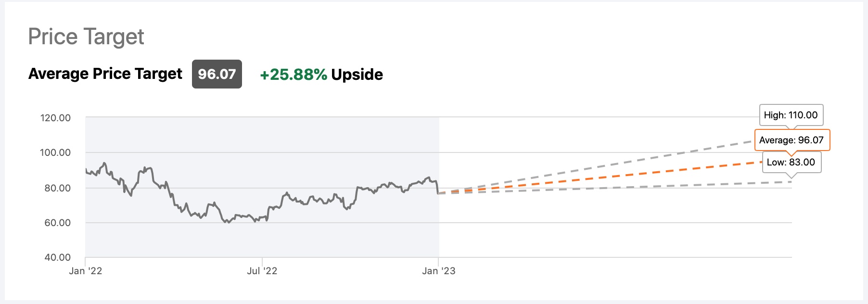This screenshot has height=304, width=868.
Task: Click the 100.00 y-axis label
Action: coord(55,152)
